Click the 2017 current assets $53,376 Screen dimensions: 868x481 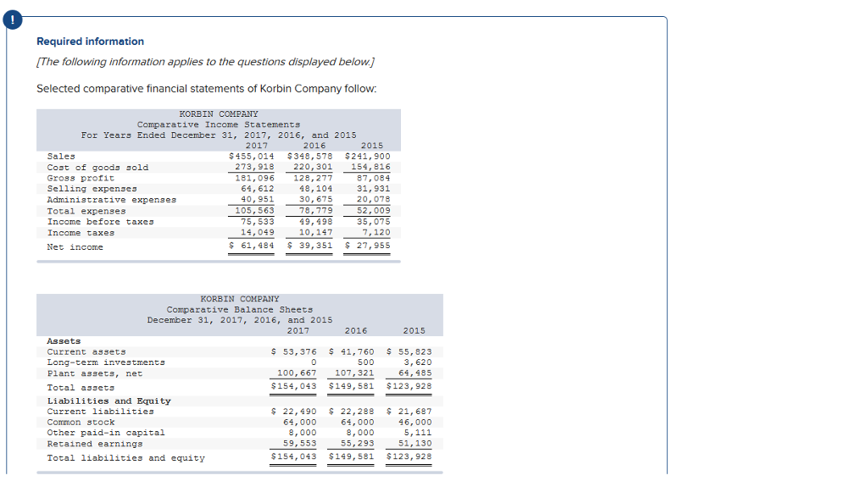[294, 351]
